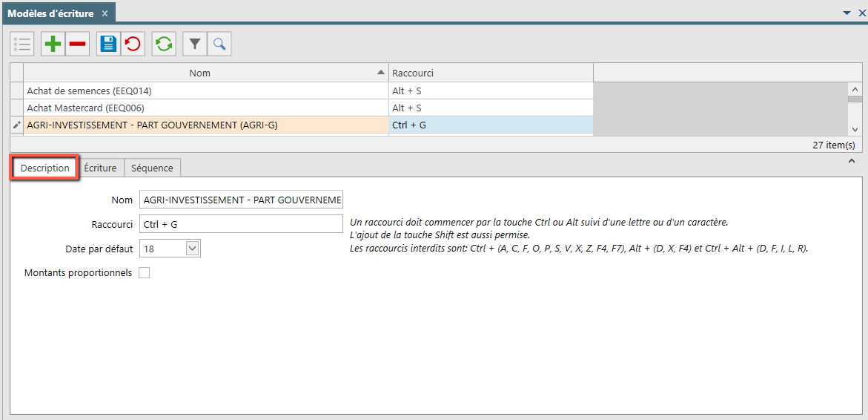
Task: Click into the Nom input field
Action: click(242, 200)
